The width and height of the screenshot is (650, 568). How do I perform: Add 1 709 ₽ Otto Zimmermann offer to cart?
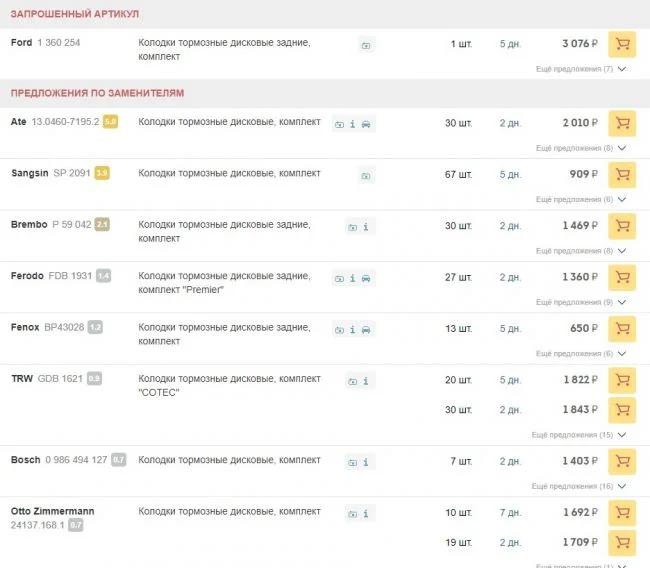622,543
